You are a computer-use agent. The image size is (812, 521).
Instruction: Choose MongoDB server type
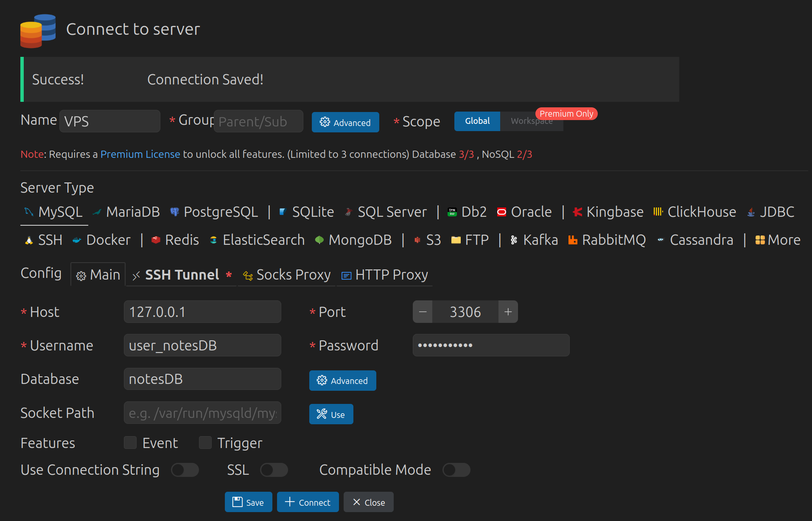[x=353, y=240]
